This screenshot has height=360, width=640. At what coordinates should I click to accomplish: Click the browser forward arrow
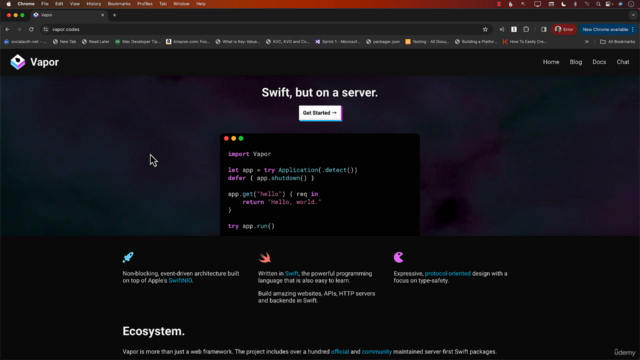click(x=19, y=29)
